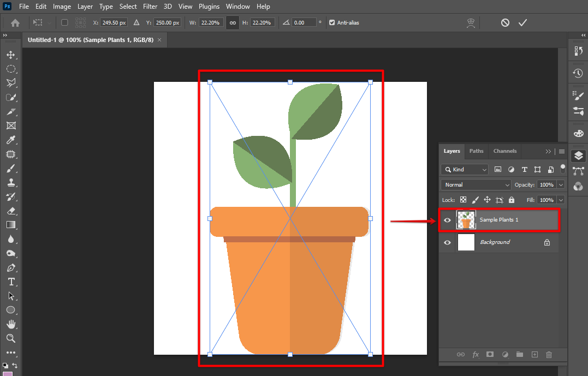
Task: Open the Kind layer filter dropdown
Action: click(465, 170)
